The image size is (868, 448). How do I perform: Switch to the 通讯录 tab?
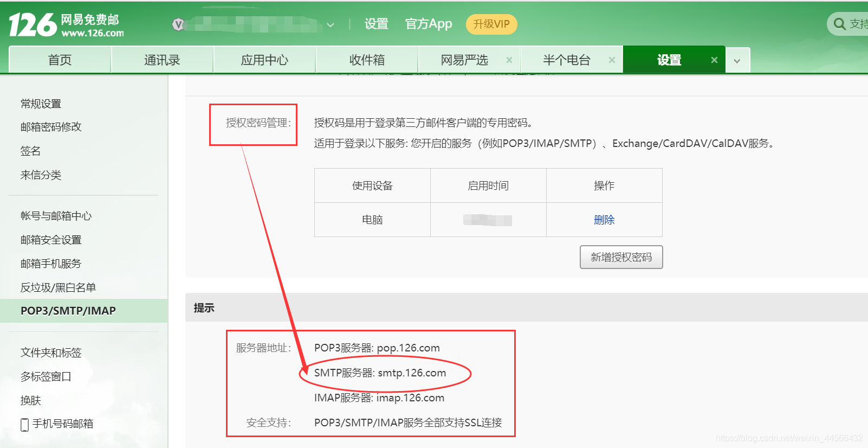162,60
